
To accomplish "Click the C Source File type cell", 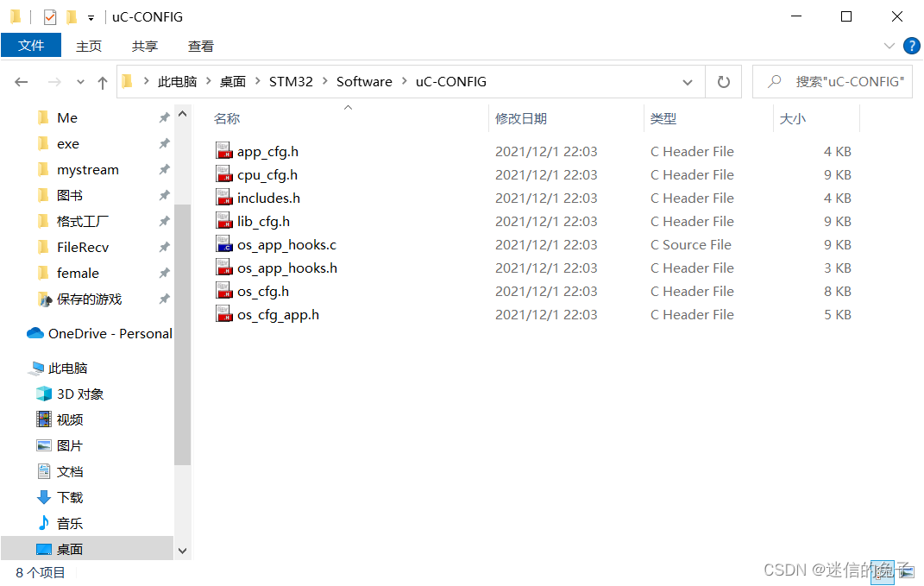I will tap(691, 244).
